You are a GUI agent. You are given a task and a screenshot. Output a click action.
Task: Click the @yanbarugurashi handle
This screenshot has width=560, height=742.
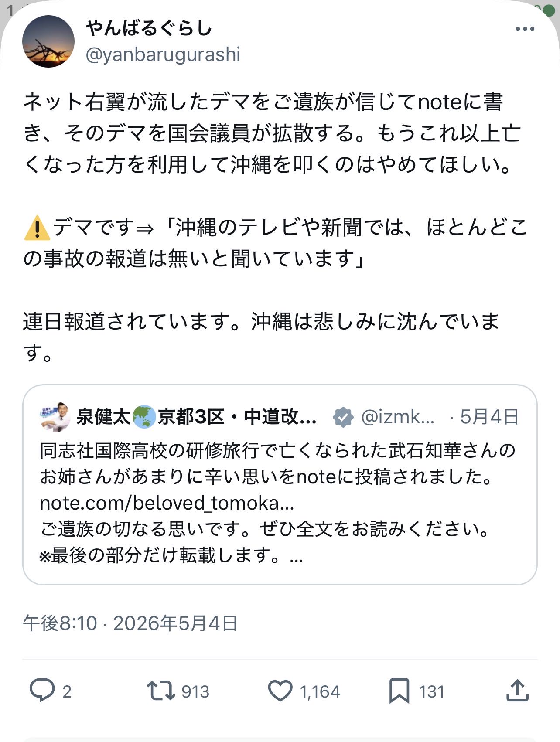pos(163,55)
